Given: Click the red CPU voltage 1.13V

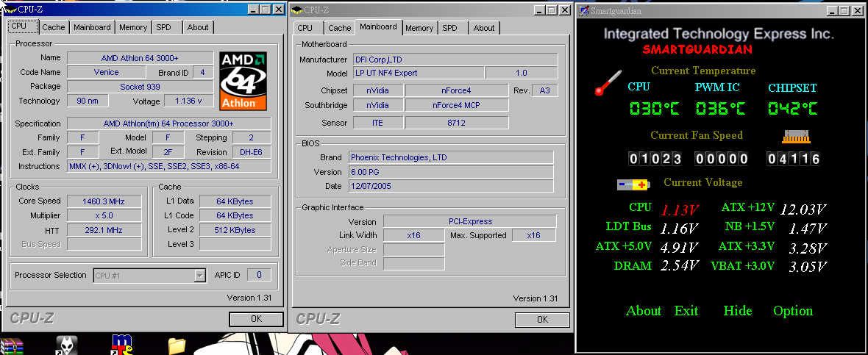Looking at the screenshot, I should tap(680, 210).
